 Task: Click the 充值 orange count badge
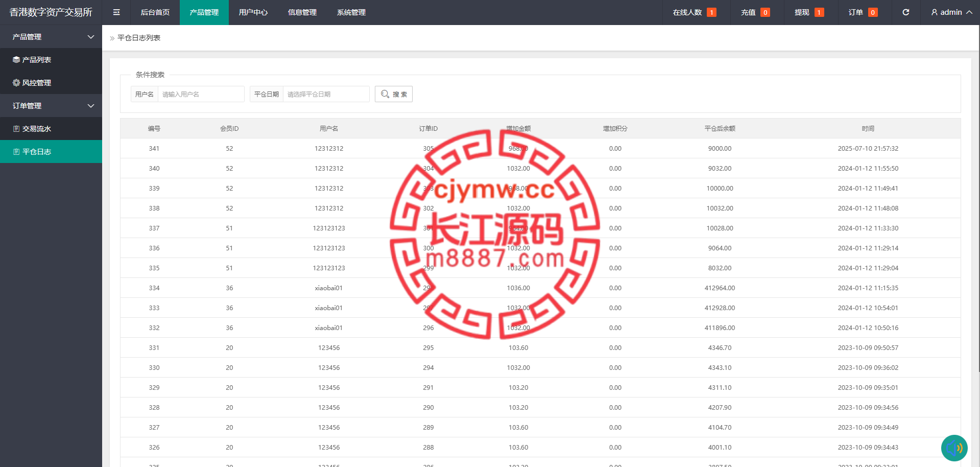[x=765, y=12]
